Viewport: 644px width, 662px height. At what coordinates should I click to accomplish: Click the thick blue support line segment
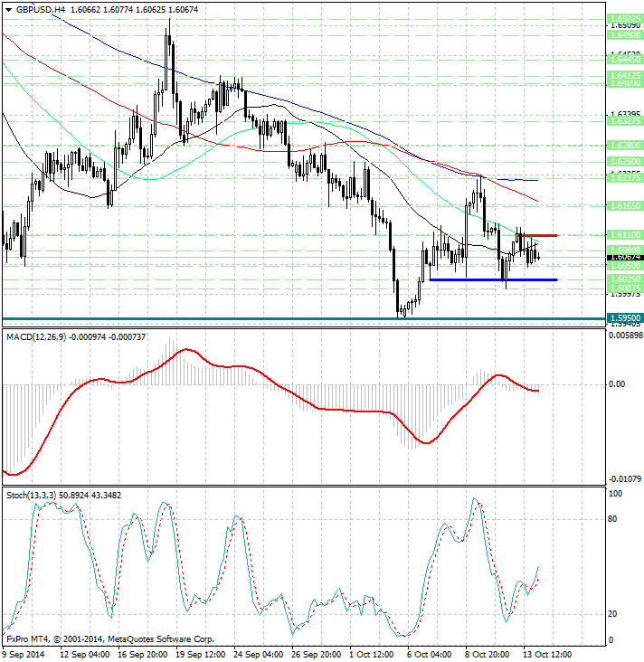493,280
